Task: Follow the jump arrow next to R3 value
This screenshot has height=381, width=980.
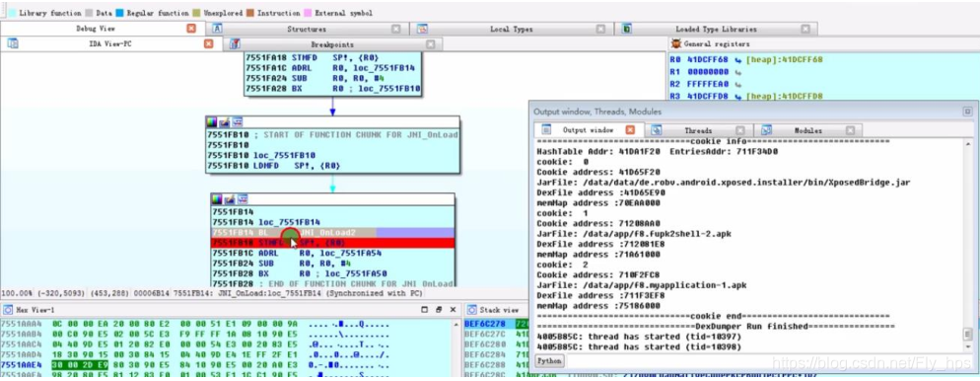Action: tap(738, 96)
